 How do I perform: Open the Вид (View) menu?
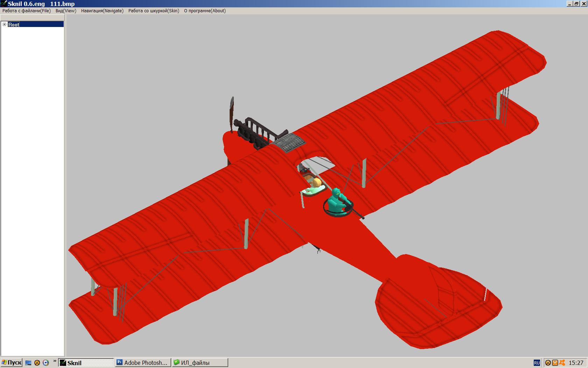(66, 11)
